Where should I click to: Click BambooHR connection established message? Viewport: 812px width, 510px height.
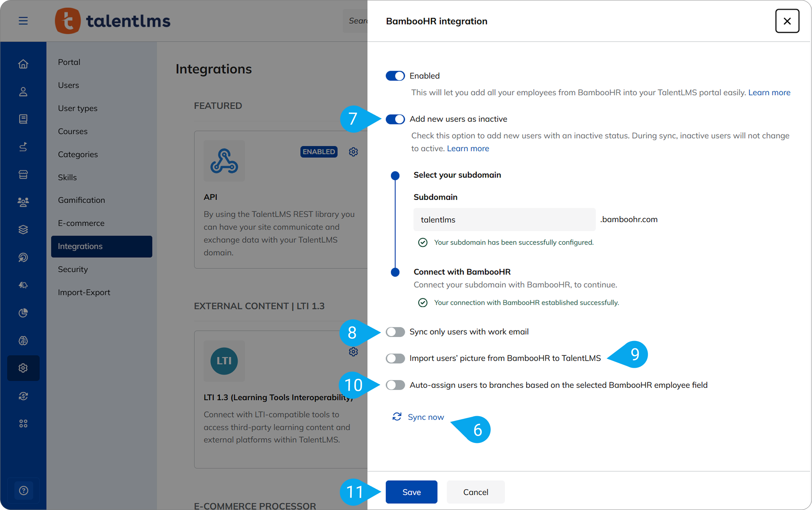526,303
